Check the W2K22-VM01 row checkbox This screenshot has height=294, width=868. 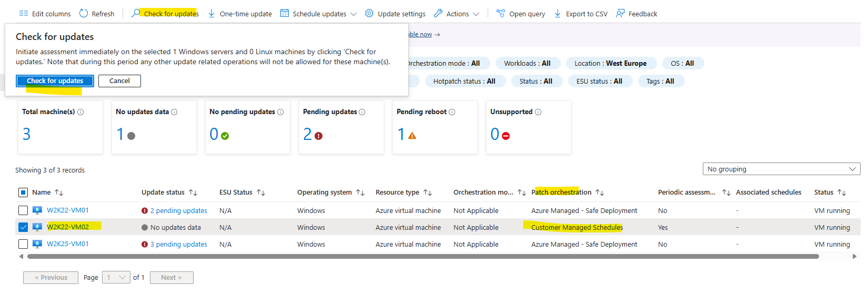pyautogui.click(x=23, y=210)
